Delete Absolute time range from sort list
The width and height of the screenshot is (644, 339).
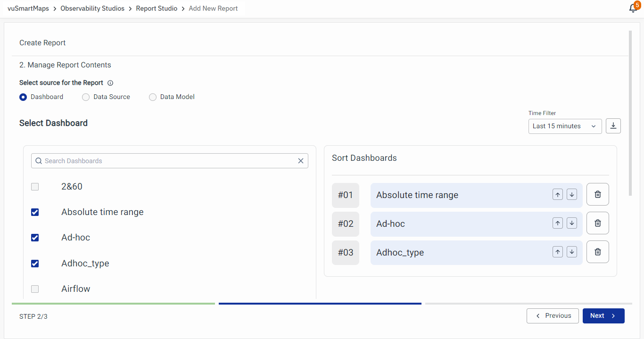pos(597,195)
